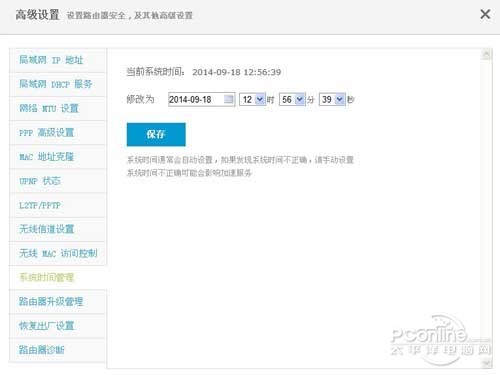500x375 pixels.
Task: Open 局域网 IP 地址 settings
Action: [x=58, y=60]
